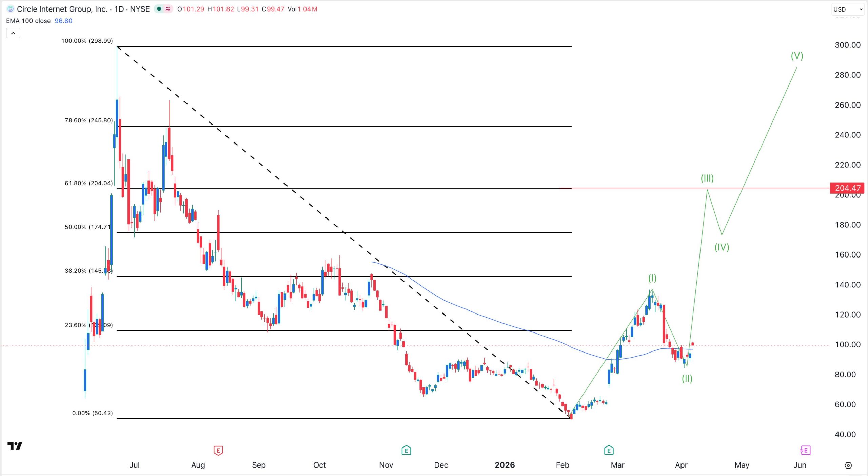Collapse the indicator legend chevron

coord(13,33)
